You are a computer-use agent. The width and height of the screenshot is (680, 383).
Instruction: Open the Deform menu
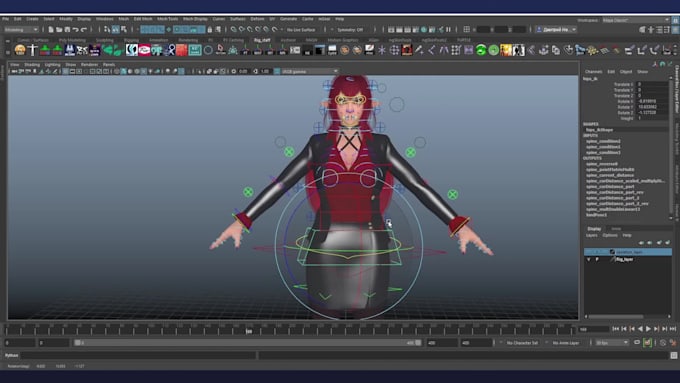click(257, 19)
